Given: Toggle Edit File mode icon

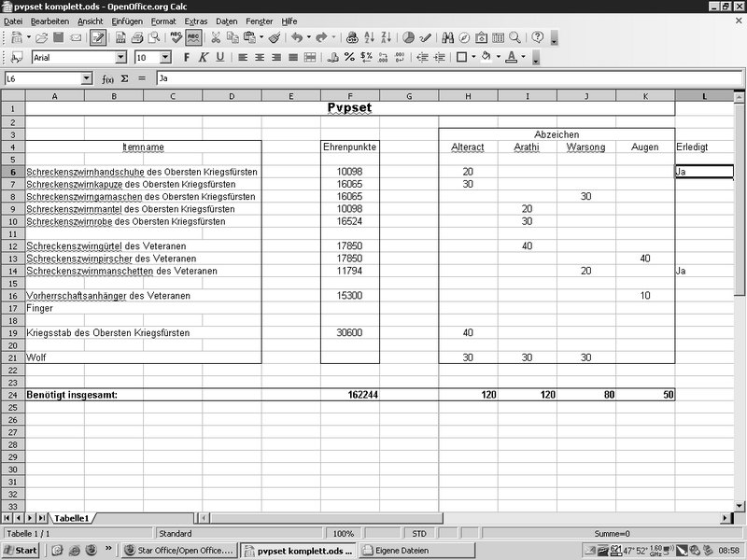Looking at the screenshot, I should click(x=97, y=38).
